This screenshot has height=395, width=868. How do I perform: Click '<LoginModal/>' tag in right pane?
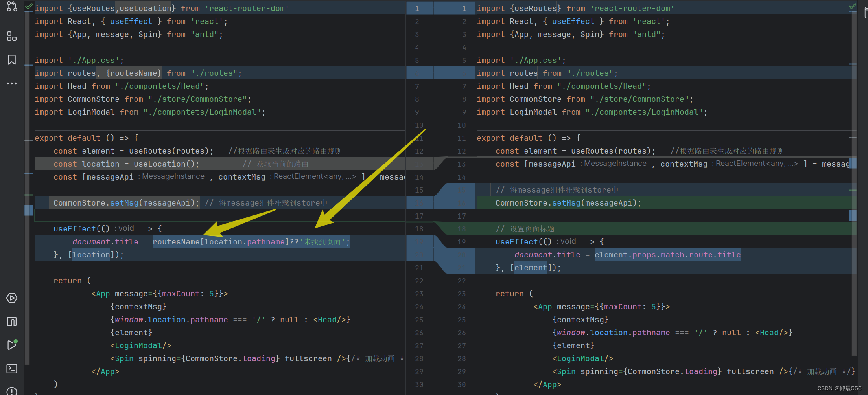(583, 358)
